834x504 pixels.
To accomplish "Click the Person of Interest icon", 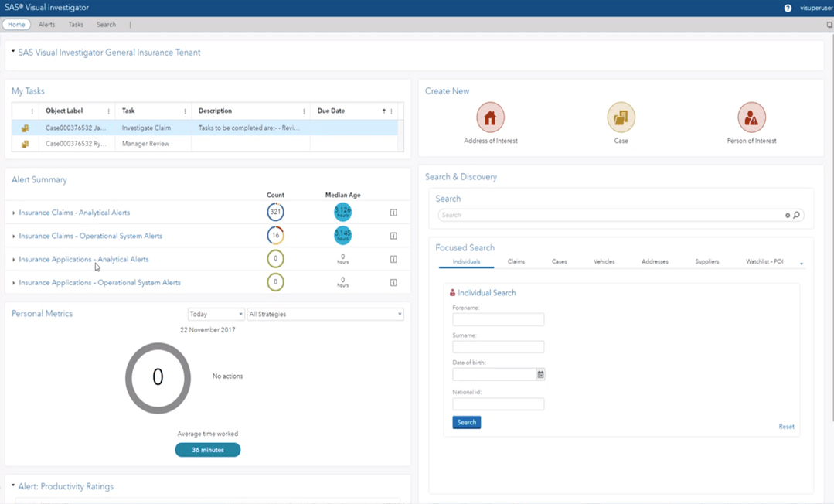I will 751,117.
